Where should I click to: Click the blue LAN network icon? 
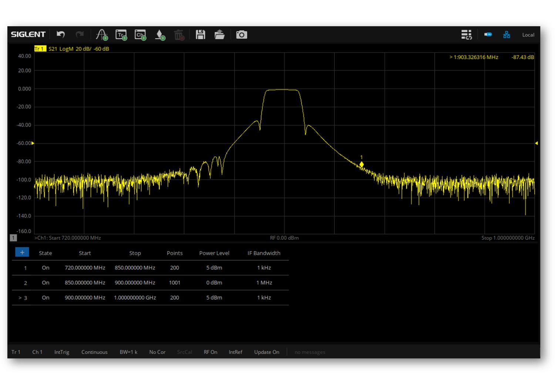(x=507, y=35)
